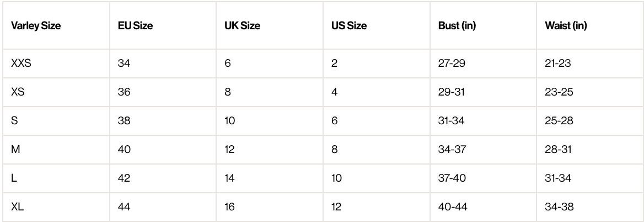Click the 21-23 waist measurement cell
This screenshot has width=644, height=222.
(x=557, y=63)
